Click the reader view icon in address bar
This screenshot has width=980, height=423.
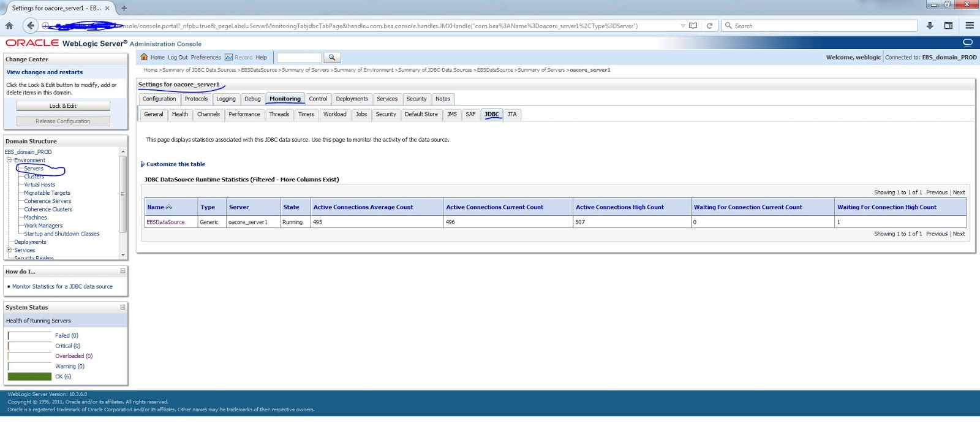point(693,26)
